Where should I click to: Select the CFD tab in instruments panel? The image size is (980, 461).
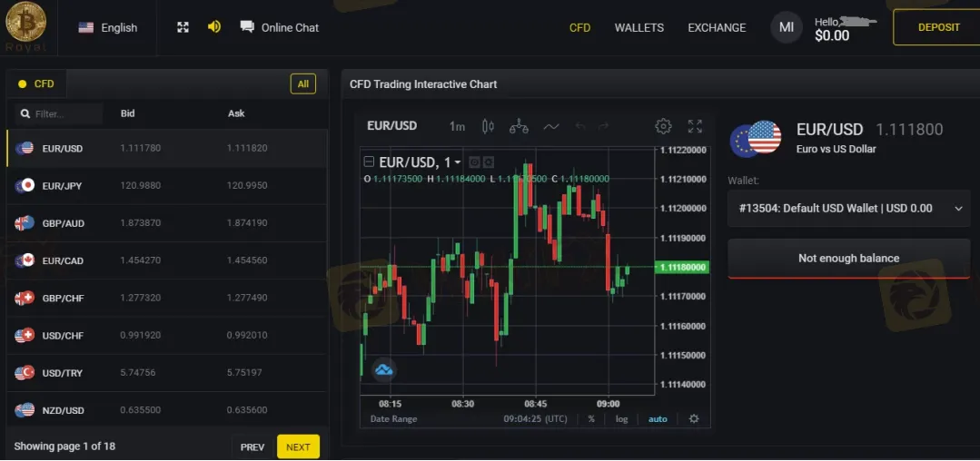[x=36, y=83]
